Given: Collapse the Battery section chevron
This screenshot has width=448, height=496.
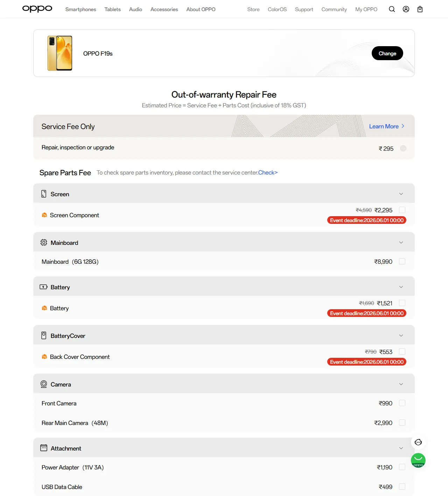Looking at the screenshot, I should click(x=401, y=287).
